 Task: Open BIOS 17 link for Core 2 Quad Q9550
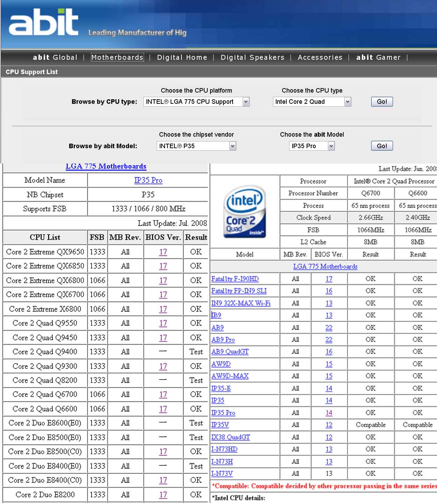pyautogui.click(x=163, y=323)
